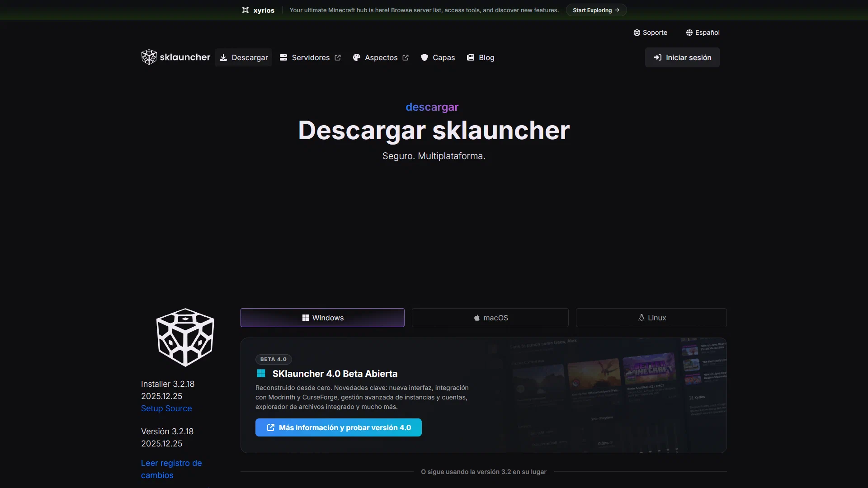Click the sklauncher brand name text
This screenshot has width=868, height=488.
click(x=185, y=57)
